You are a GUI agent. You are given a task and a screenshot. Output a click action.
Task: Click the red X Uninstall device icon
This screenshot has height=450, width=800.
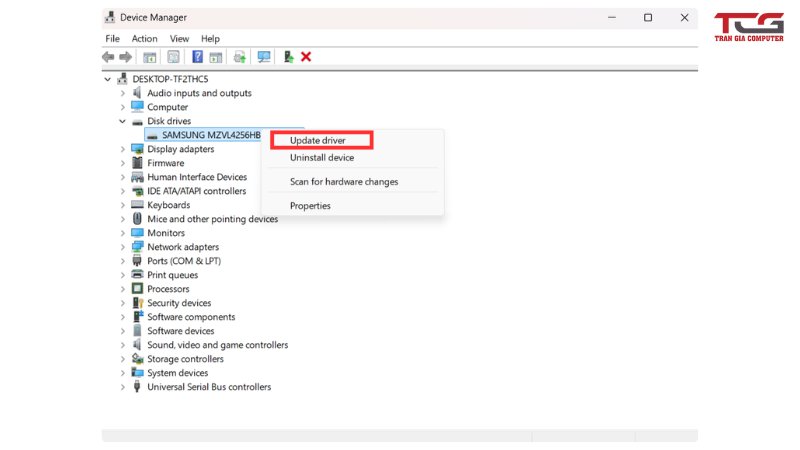tap(306, 57)
